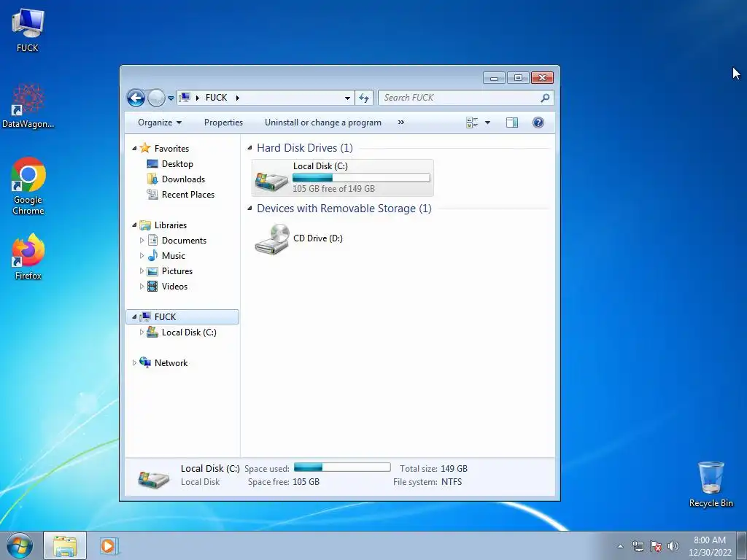The image size is (747, 560).
Task: Open Recent Places under Favorites
Action: tap(188, 194)
